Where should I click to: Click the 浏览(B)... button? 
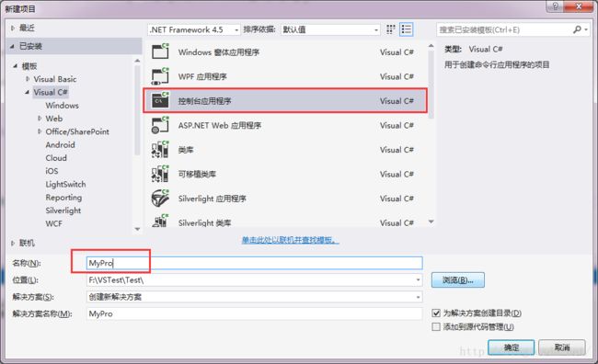pos(458,280)
